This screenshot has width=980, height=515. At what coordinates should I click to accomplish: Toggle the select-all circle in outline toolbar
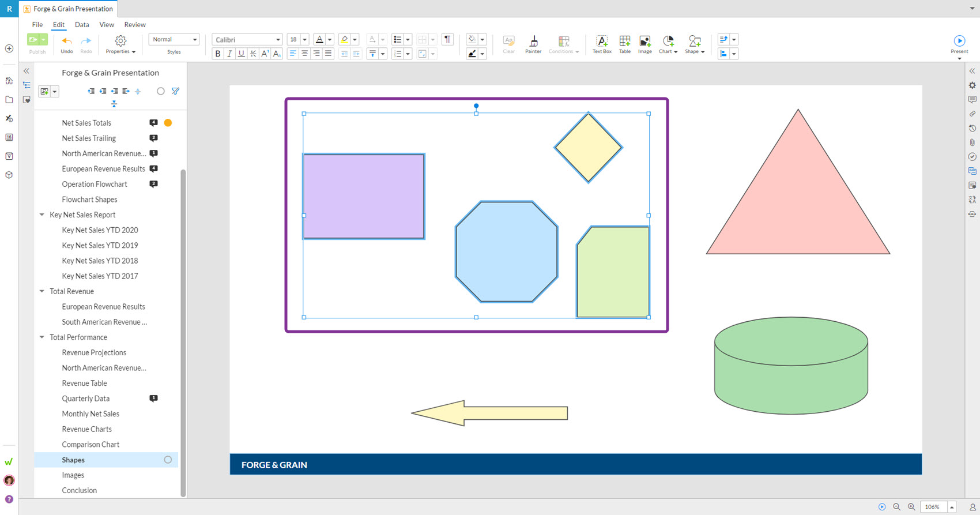click(x=161, y=91)
